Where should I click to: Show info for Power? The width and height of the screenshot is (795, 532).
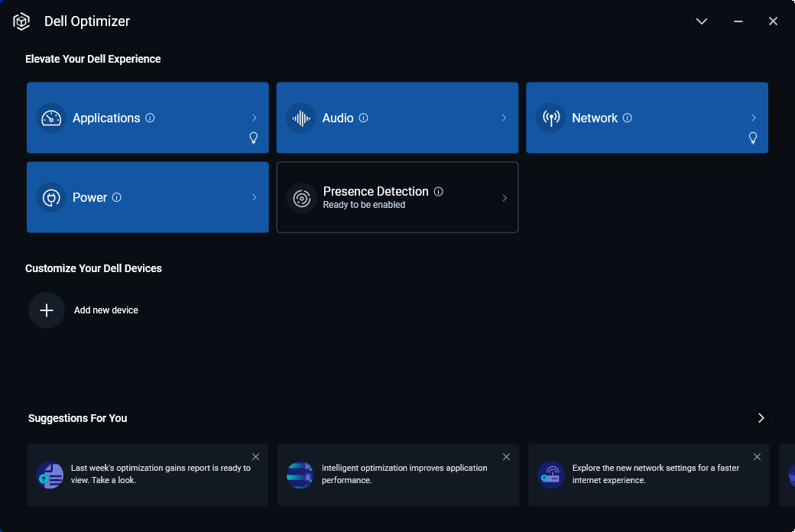117,197
